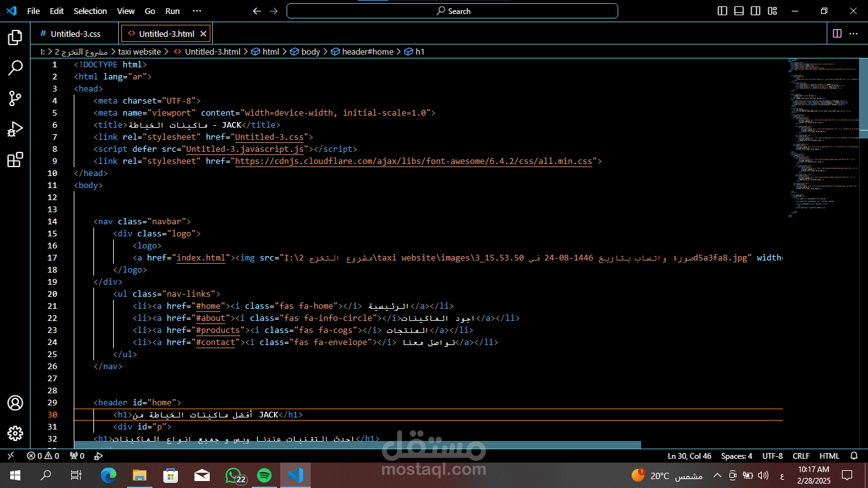Open Microsoft Edge from the taskbar
The image size is (868, 488).
109,475
